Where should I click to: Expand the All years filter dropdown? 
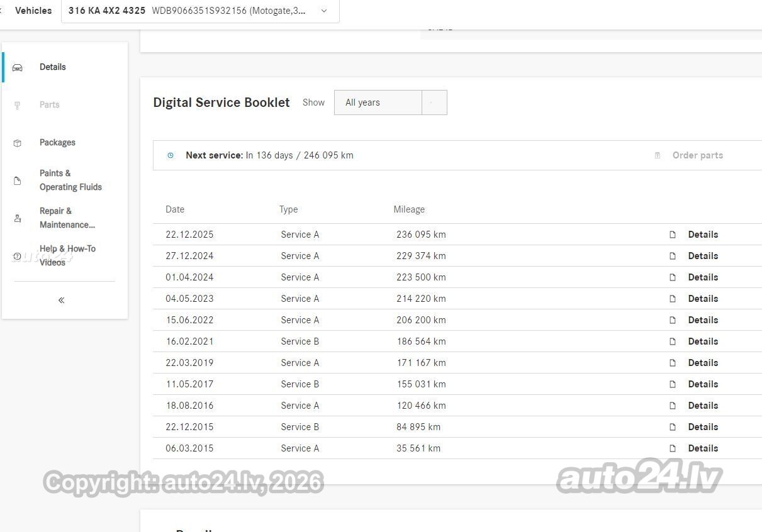point(390,103)
